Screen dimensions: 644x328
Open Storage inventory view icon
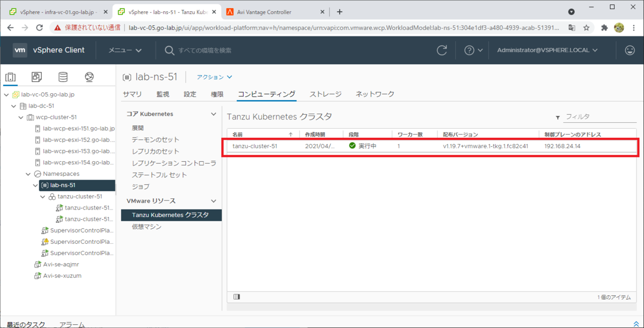63,77
